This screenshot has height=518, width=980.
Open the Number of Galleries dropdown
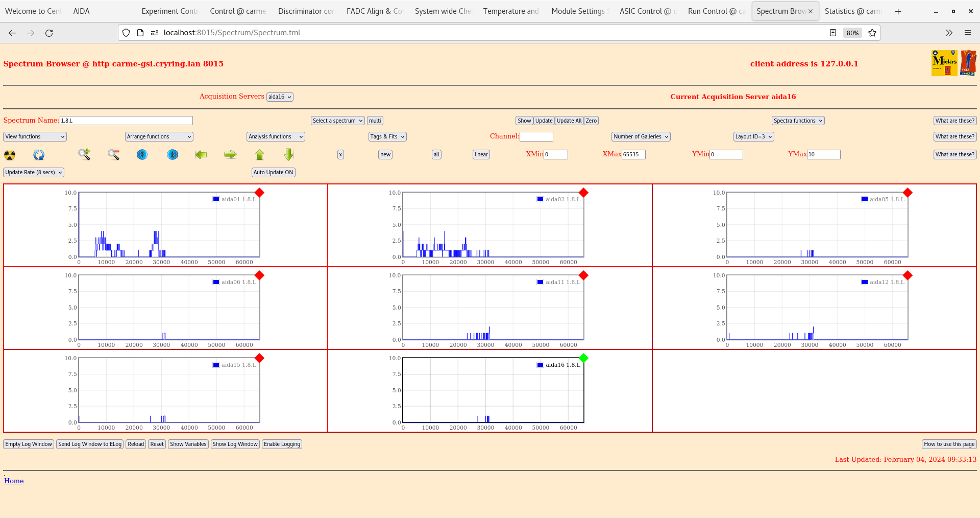pyautogui.click(x=641, y=136)
